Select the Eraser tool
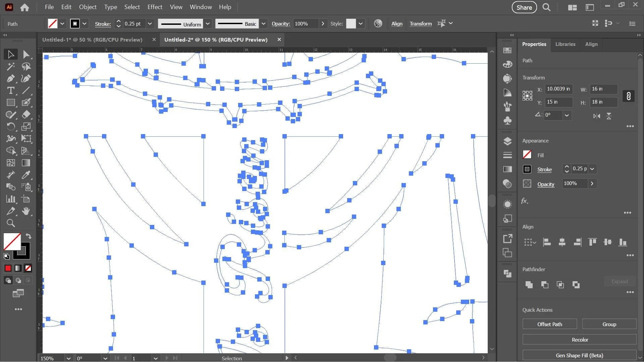The image size is (644, 362). point(26,115)
